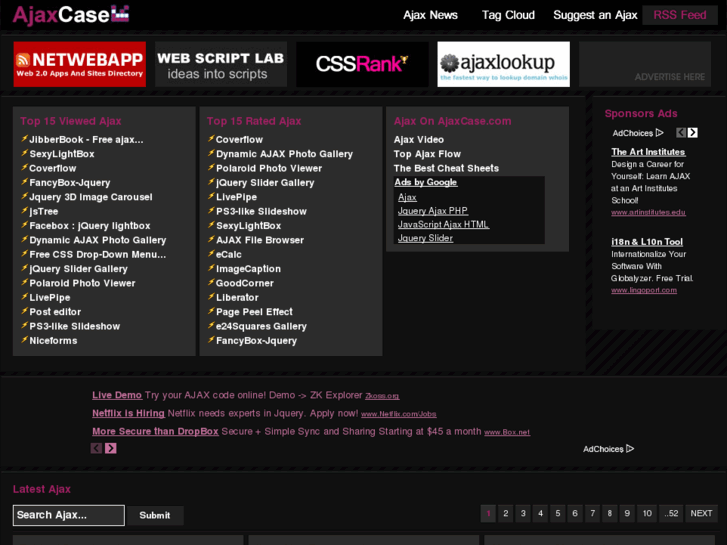The width and height of the screenshot is (727, 545).
Task: Click the previous-ad arrow in Sponsors Ads
Action: (x=681, y=133)
